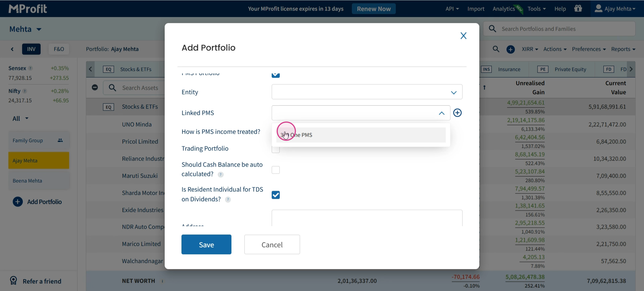The image size is (644, 291).
Task: Close the Add Portfolio dialog
Action: click(464, 36)
